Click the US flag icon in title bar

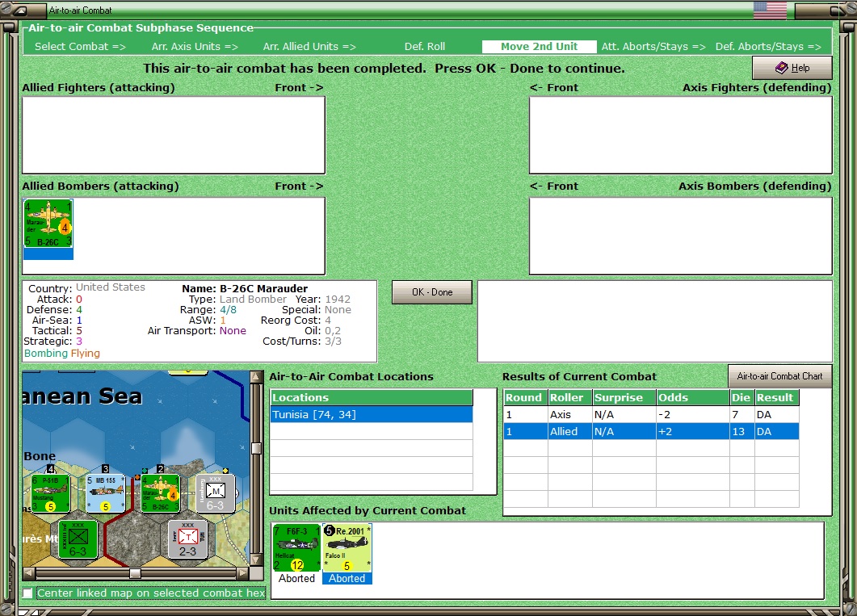point(770,10)
